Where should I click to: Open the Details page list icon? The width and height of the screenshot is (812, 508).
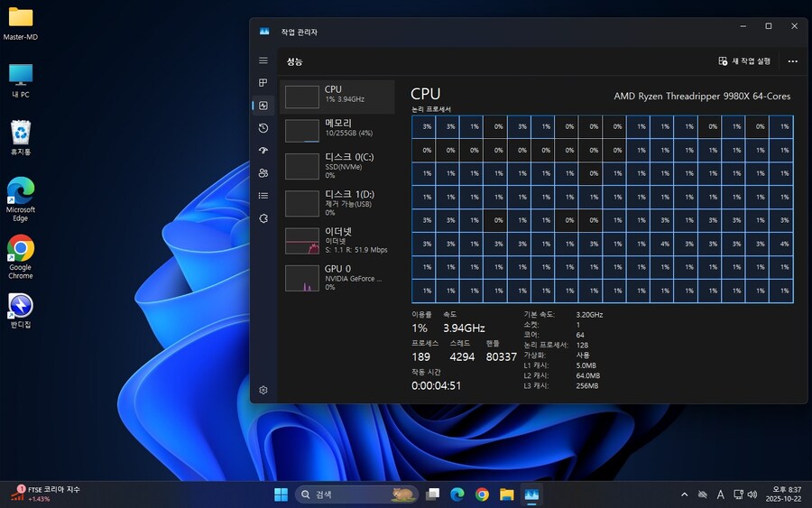(x=263, y=196)
